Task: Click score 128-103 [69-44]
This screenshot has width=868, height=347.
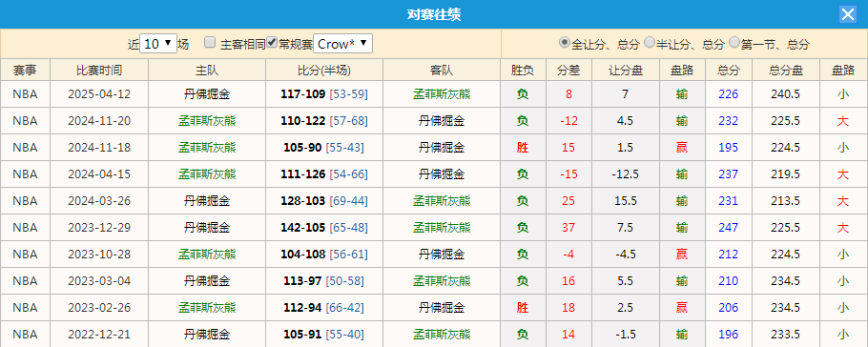Action: (x=324, y=200)
